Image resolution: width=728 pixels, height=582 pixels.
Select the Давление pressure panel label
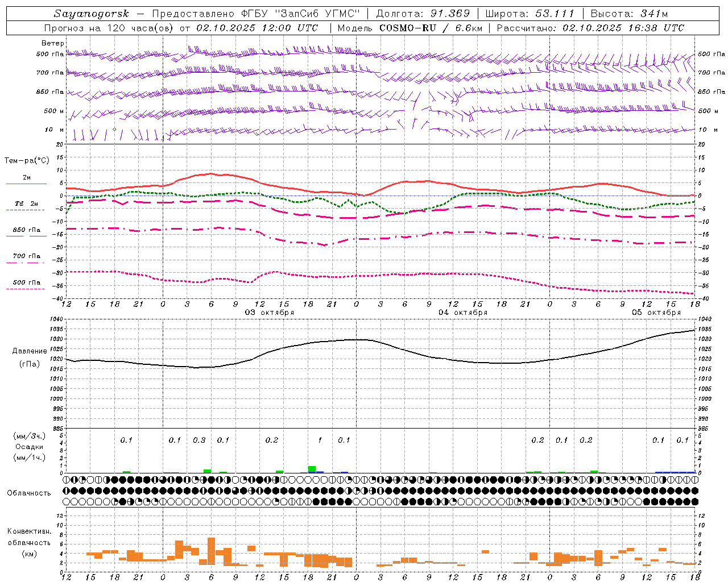click(30, 351)
